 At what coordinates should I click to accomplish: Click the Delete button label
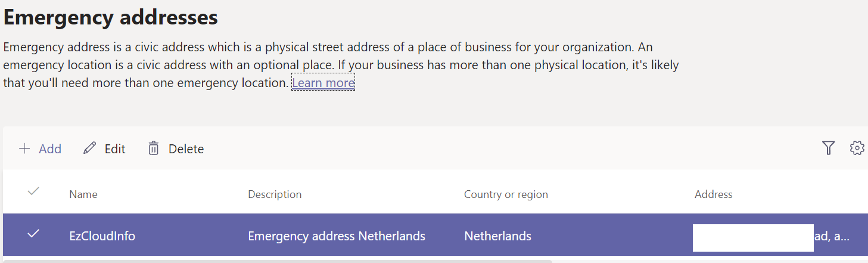pyautogui.click(x=186, y=149)
